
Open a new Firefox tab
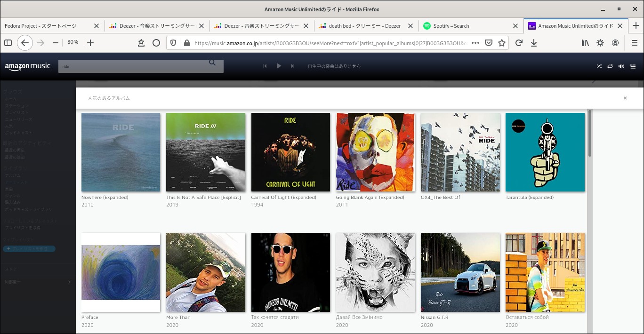point(636,26)
